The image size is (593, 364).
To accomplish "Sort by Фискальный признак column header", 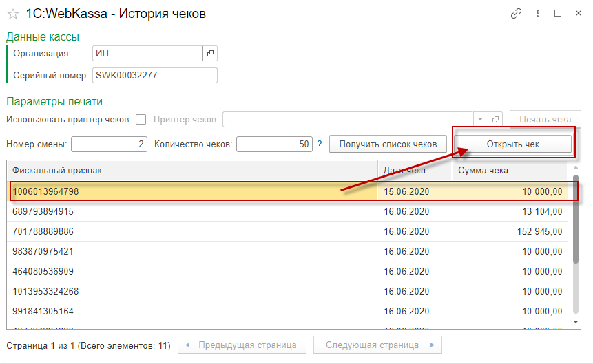I will (192, 171).
